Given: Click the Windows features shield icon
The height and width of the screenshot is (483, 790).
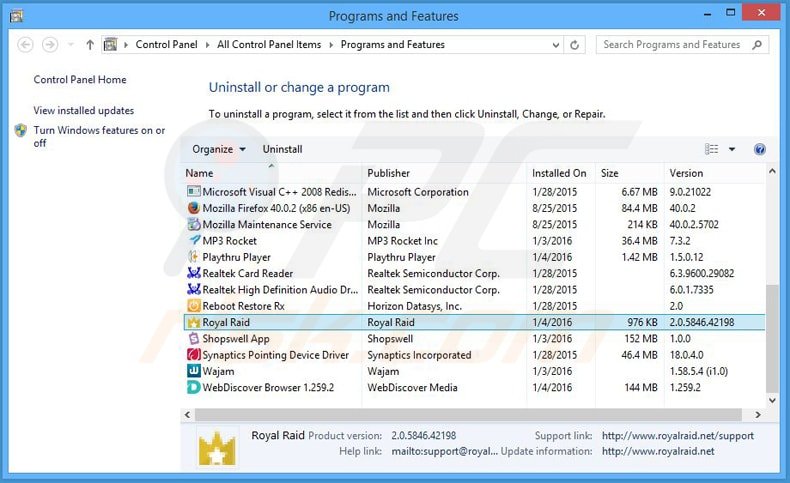Looking at the screenshot, I should [x=21, y=130].
